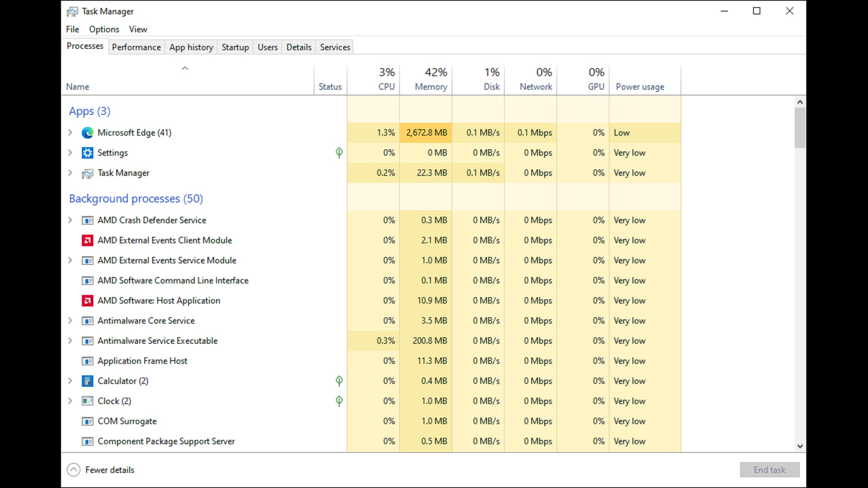868x488 pixels.
Task: Click the Microsoft Edge app icon
Action: [x=87, y=133]
